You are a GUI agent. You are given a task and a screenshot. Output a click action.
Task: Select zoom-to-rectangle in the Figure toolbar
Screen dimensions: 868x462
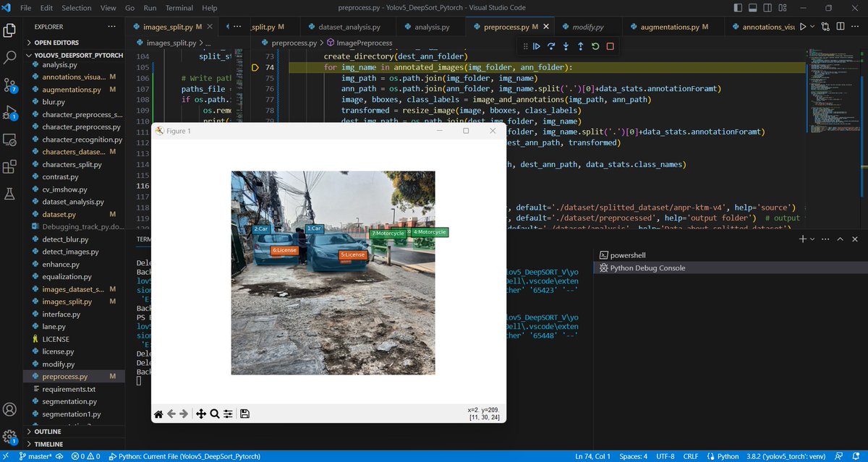[x=214, y=413]
